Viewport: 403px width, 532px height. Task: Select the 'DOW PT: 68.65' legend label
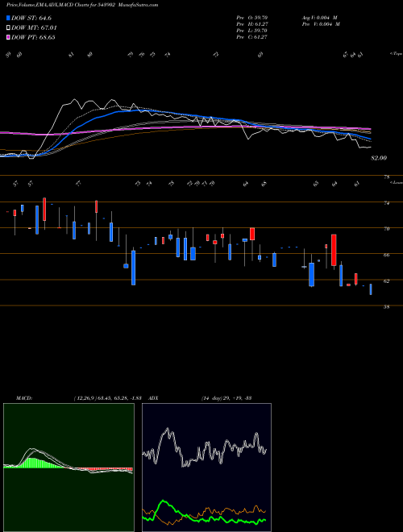click(x=34, y=37)
